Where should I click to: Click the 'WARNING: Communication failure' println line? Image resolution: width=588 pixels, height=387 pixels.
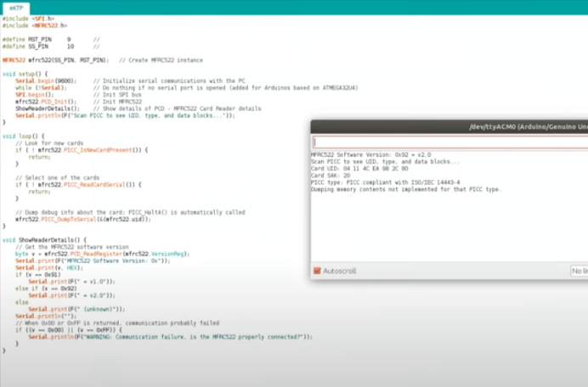tap(170, 337)
